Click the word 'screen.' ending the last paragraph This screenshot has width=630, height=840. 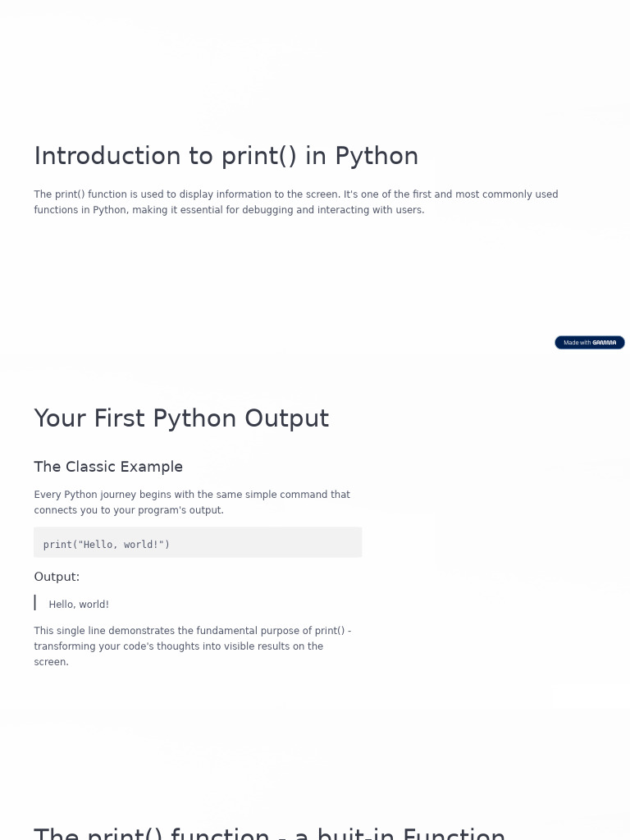click(51, 662)
